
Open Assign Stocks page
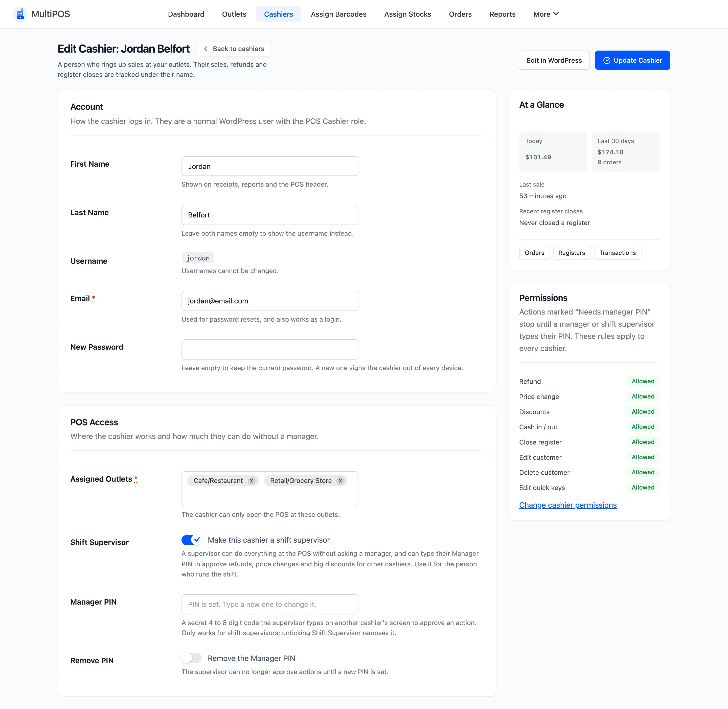(407, 14)
